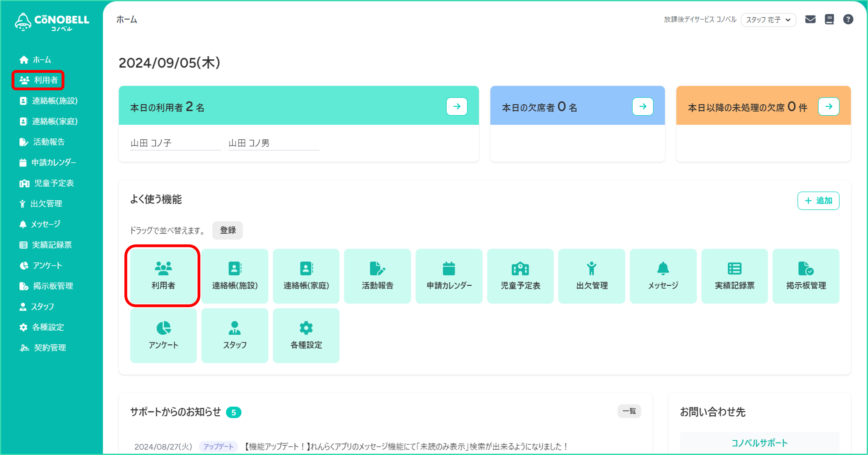Open the 申請カレンダー shortcut tile

coord(449,276)
